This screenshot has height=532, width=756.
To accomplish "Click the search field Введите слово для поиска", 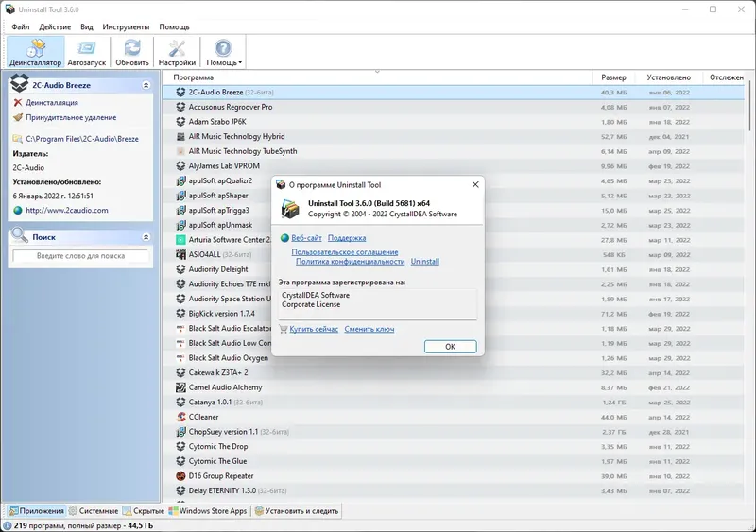I will (x=80, y=256).
